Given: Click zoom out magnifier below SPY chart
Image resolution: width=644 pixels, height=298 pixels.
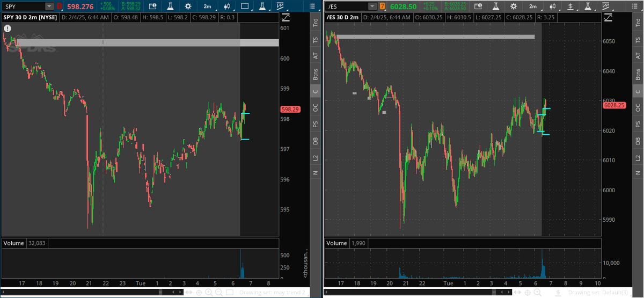Looking at the screenshot, I should pos(218,293).
